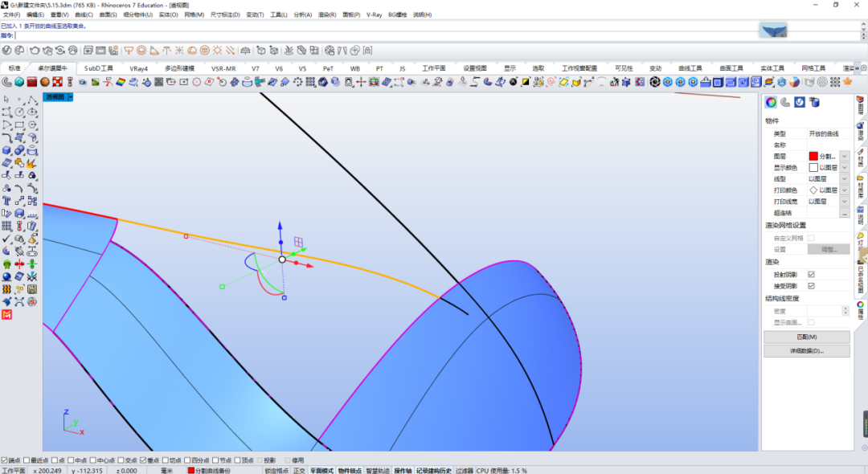Click the white 显示颜色 swatch
This screenshot has width=868, height=474.
tap(813, 168)
